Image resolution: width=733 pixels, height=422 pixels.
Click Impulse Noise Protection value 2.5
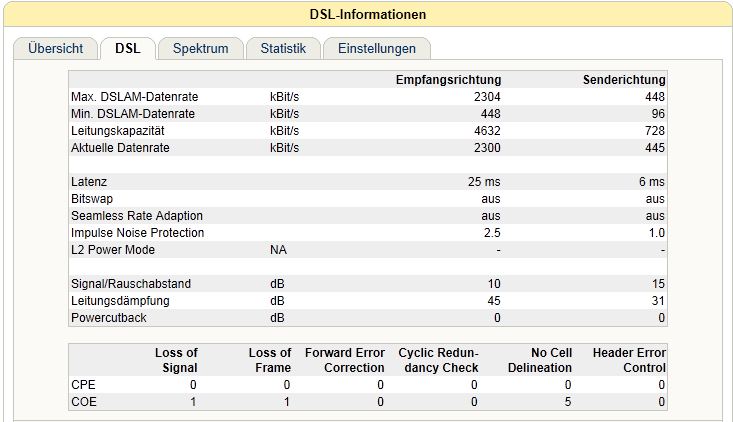(492, 233)
